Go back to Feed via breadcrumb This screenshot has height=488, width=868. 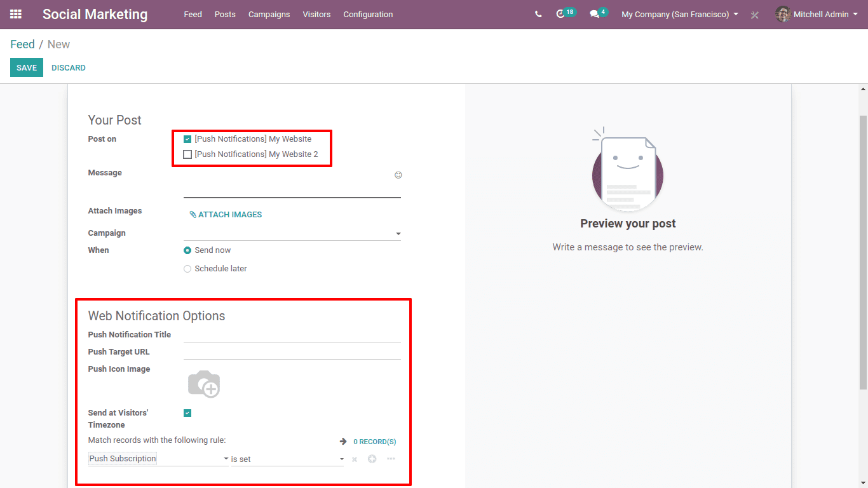click(x=22, y=44)
